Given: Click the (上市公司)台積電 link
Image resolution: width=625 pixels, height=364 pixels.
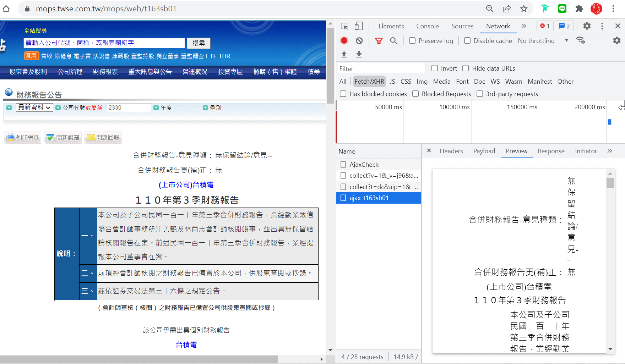Looking at the screenshot, I should point(186,184).
